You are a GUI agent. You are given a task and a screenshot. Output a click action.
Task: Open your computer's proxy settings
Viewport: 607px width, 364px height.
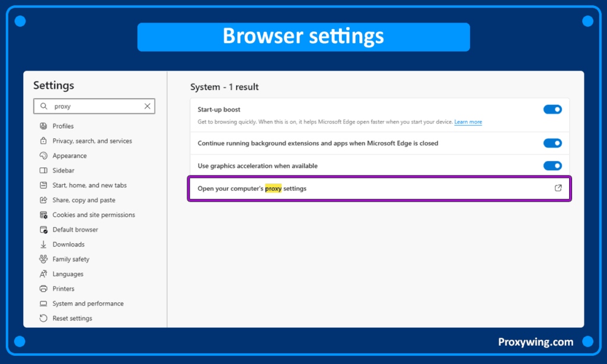[252, 189]
